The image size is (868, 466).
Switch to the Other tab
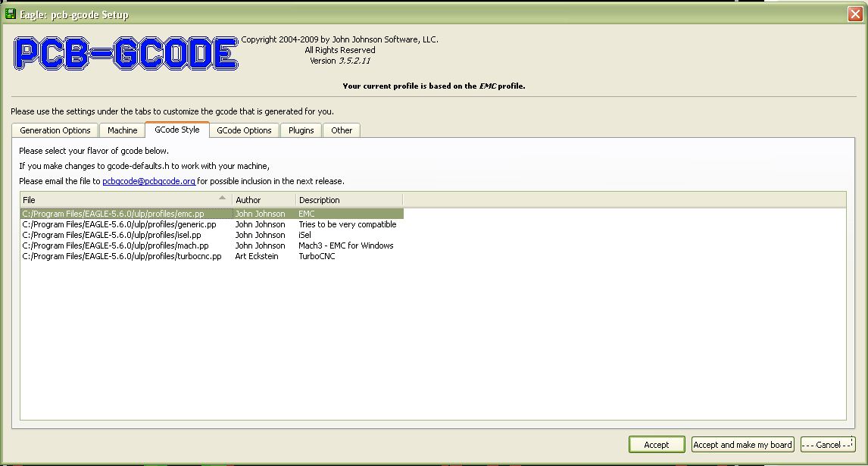(x=342, y=130)
